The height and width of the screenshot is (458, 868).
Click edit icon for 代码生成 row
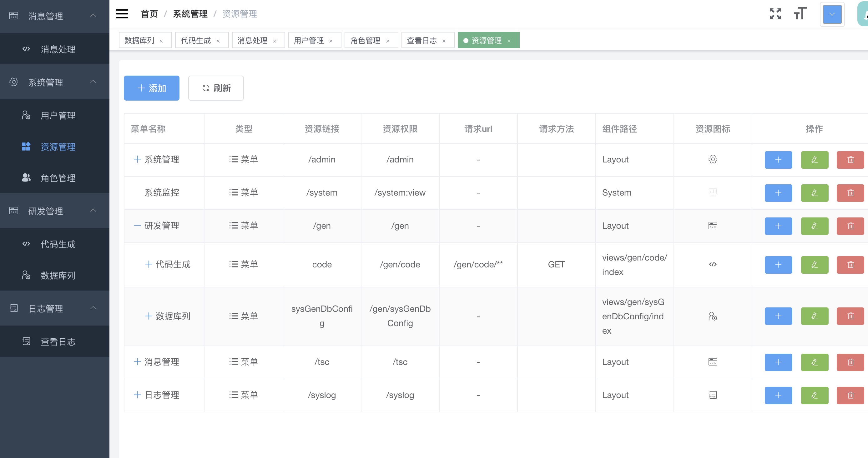pos(814,265)
